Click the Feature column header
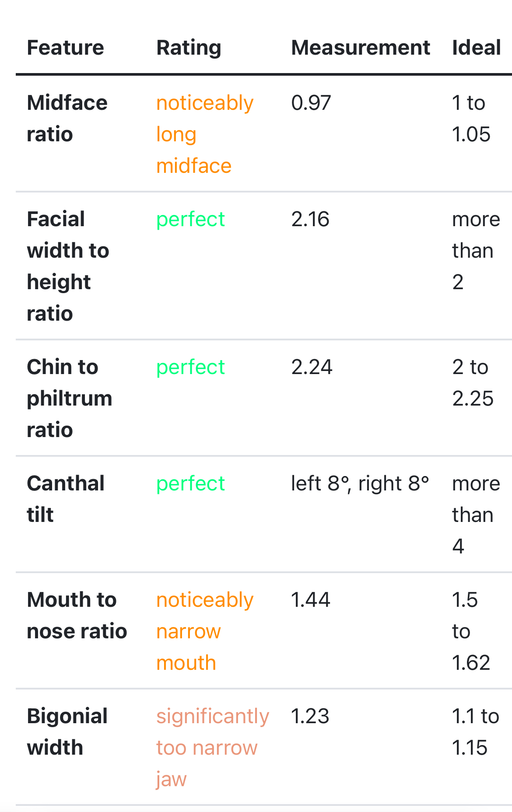The width and height of the screenshot is (512, 812). (66, 48)
